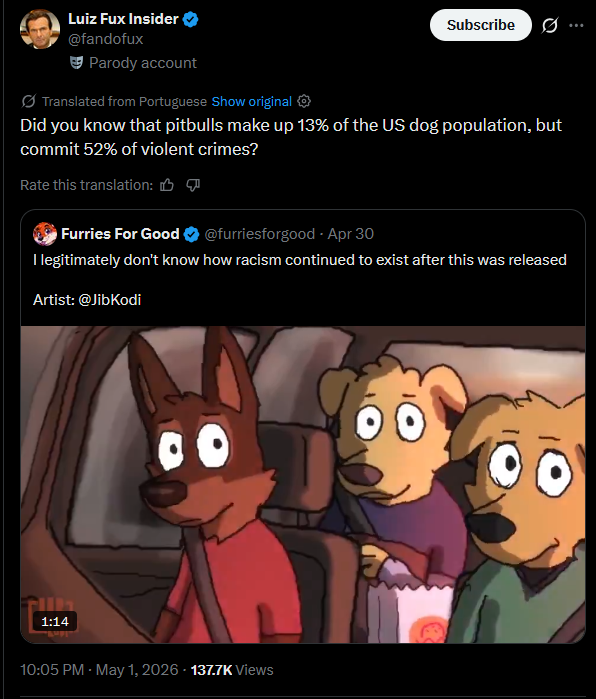This screenshot has height=699, width=596.
Task: Play the quoted cartoon dog video
Action: [x=303, y=484]
